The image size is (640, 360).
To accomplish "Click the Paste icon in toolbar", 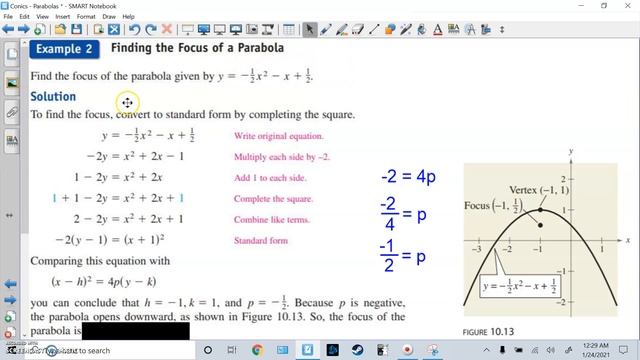I will click(98, 29).
